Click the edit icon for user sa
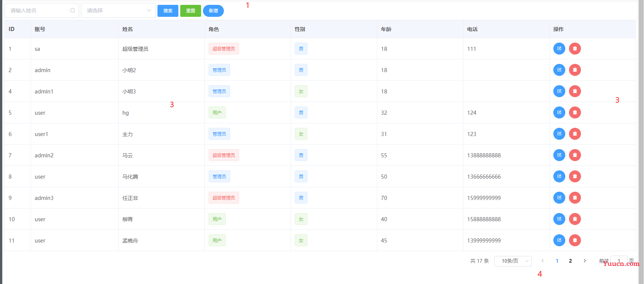 (x=559, y=49)
